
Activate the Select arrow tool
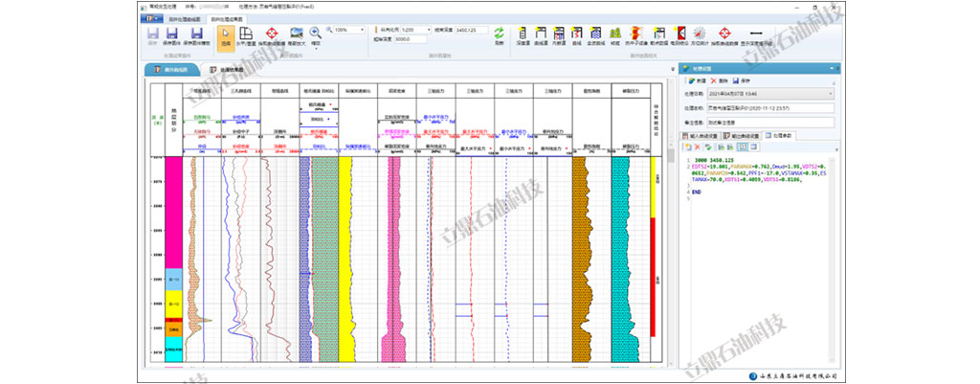tap(226, 36)
